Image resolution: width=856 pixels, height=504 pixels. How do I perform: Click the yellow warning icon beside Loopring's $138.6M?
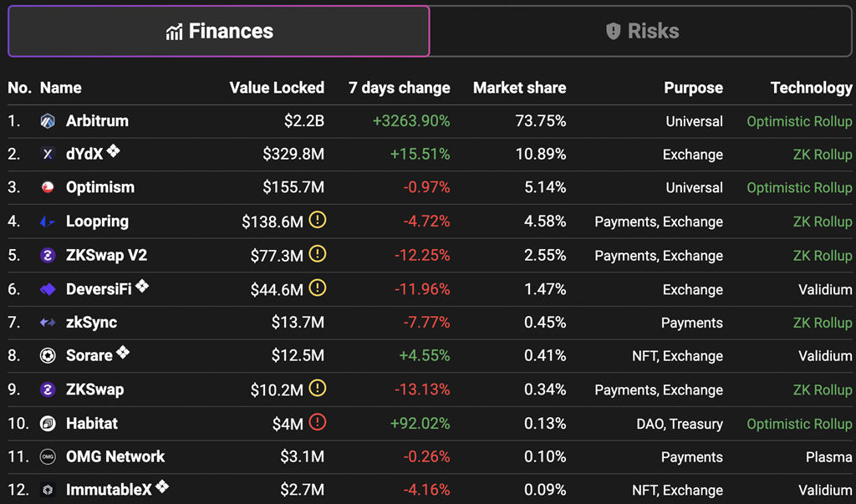[x=317, y=220]
